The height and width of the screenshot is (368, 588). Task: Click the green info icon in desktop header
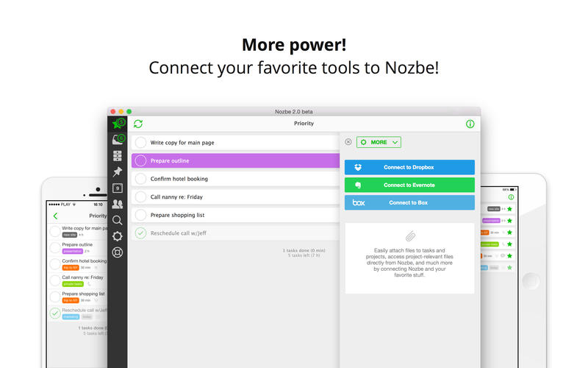470,124
